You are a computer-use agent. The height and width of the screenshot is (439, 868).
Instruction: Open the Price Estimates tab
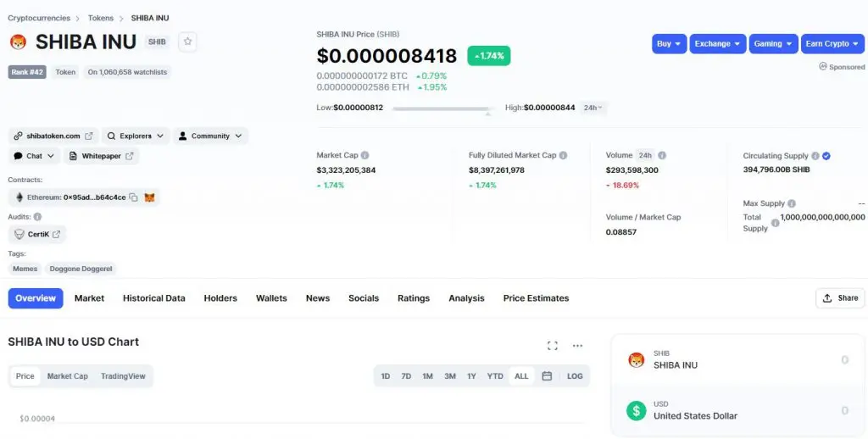coord(536,298)
